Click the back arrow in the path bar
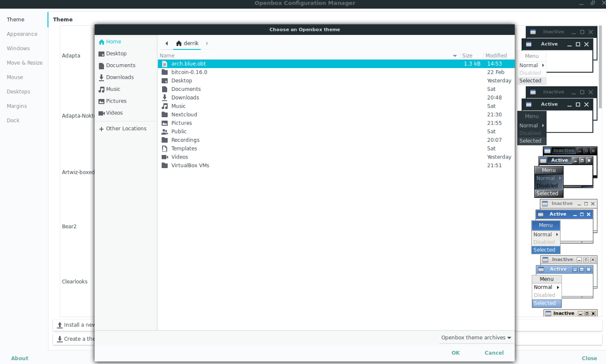Image resolution: width=606 pixels, height=364 pixels. (x=167, y=43)
